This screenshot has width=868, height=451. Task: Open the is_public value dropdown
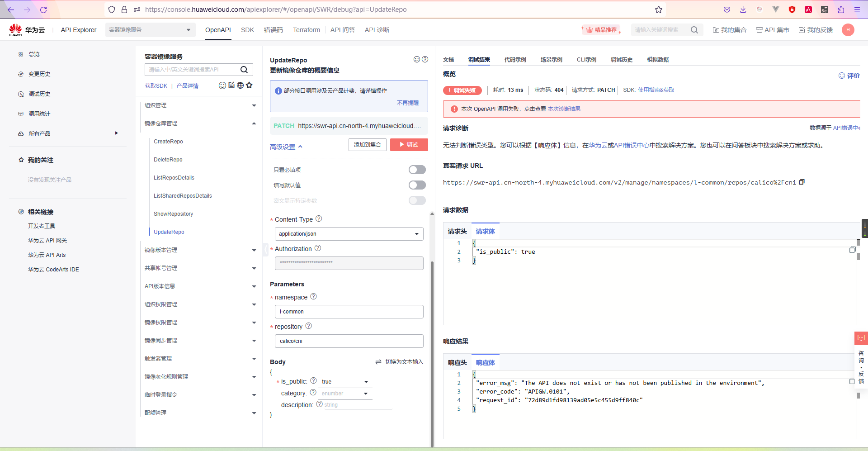(x=346, y=382)
